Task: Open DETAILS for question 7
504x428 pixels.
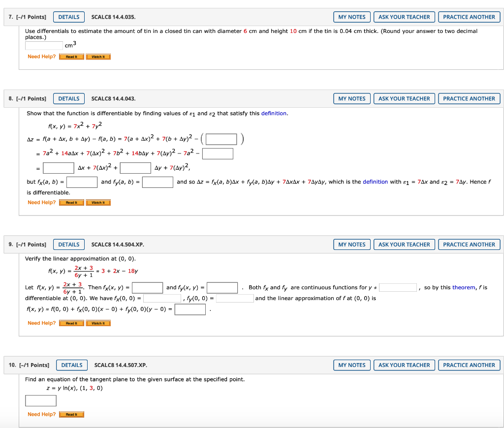Action: point(69,17)
